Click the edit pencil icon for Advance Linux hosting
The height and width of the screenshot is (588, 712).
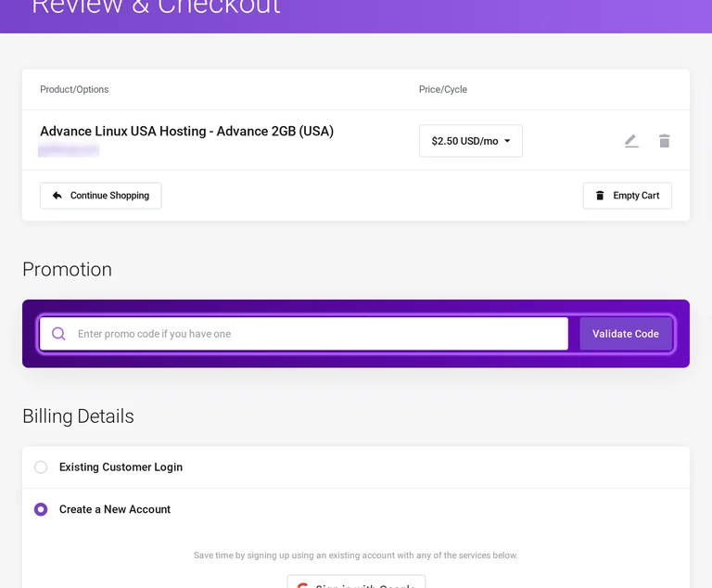tap(631, 141)
